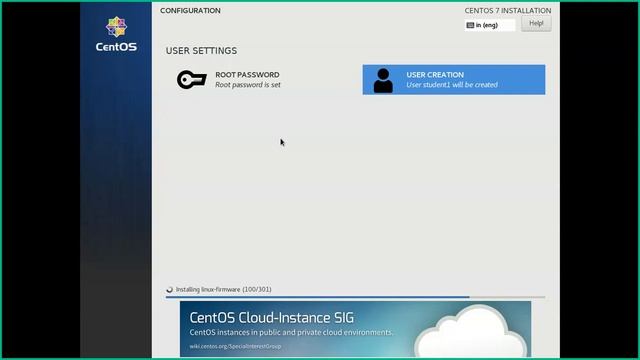
Task: Open the User Creation settings
Action: click(x=453, y=80)
